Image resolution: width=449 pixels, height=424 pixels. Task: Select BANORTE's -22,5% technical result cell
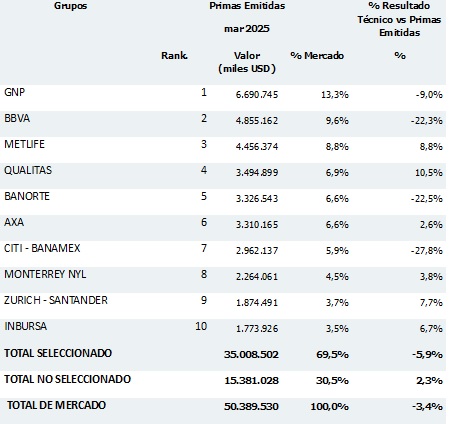[427, 199]
